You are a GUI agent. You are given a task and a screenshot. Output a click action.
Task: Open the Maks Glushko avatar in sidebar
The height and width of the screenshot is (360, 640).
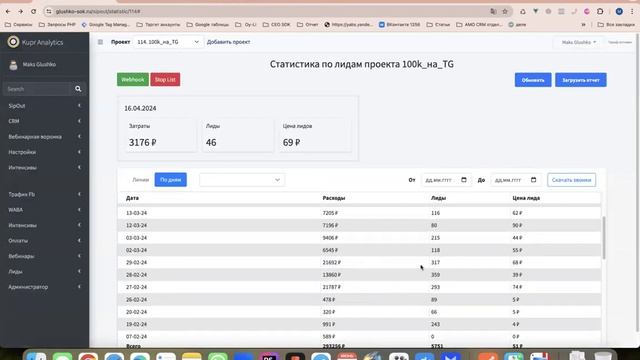pyautogui.click(x=13, y=64)
